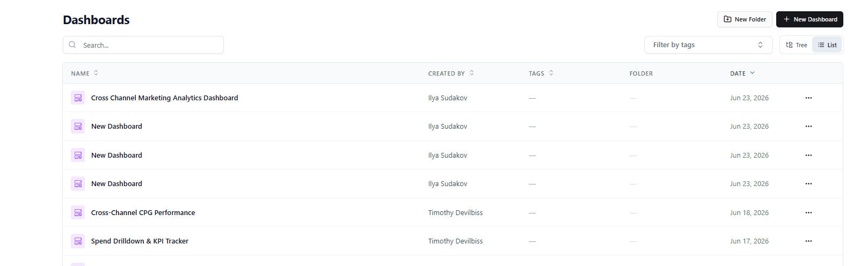Focus the Search dashboards input field
868x266 pixels.
click(143, 45)
